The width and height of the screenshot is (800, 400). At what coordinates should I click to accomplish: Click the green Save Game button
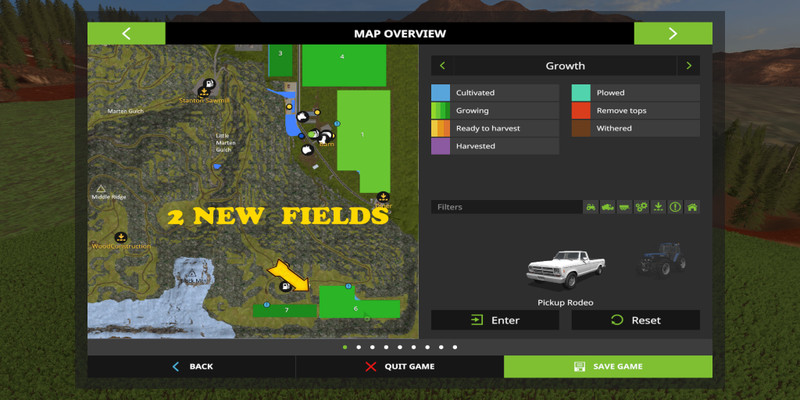[x=607, y=366]
